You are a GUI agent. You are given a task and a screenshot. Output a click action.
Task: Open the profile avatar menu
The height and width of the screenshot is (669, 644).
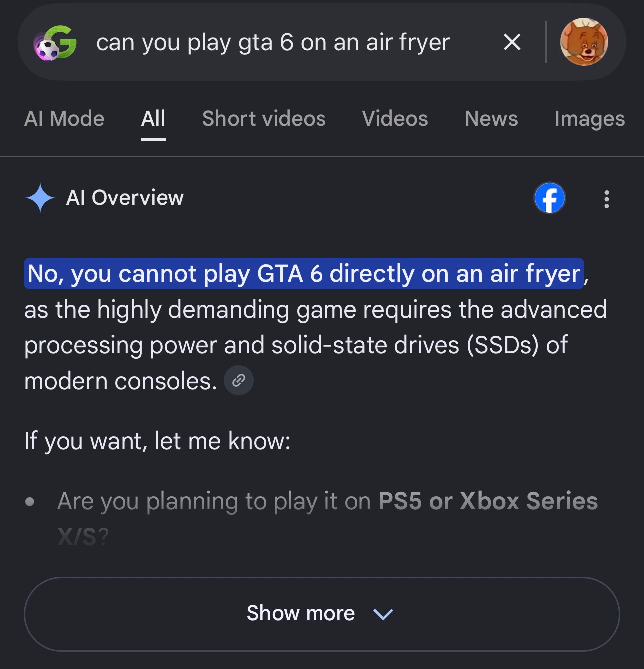pyautogui.click(x=584, y=42)
